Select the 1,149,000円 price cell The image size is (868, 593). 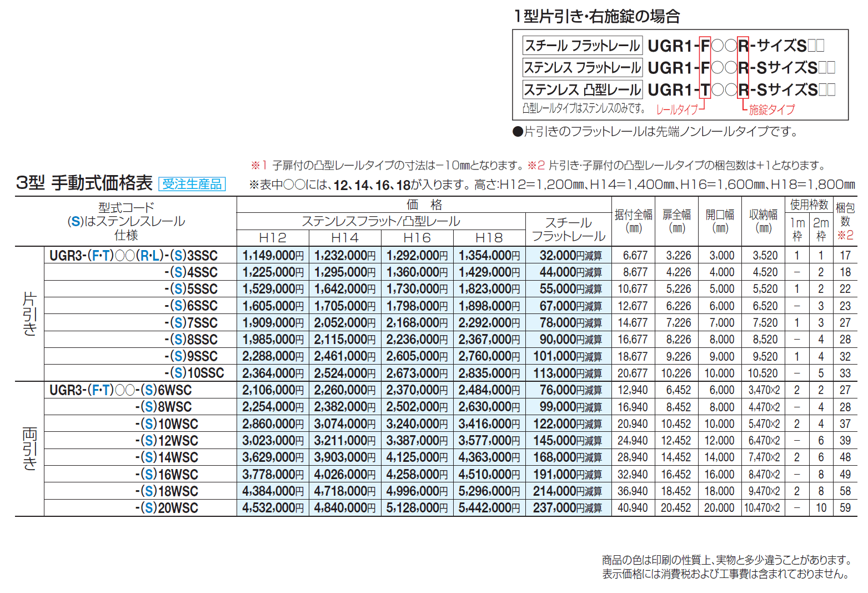[272, 255]
